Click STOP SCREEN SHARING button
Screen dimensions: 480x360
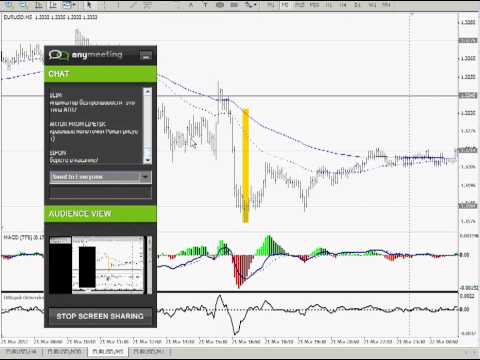(x=100, y=316)
